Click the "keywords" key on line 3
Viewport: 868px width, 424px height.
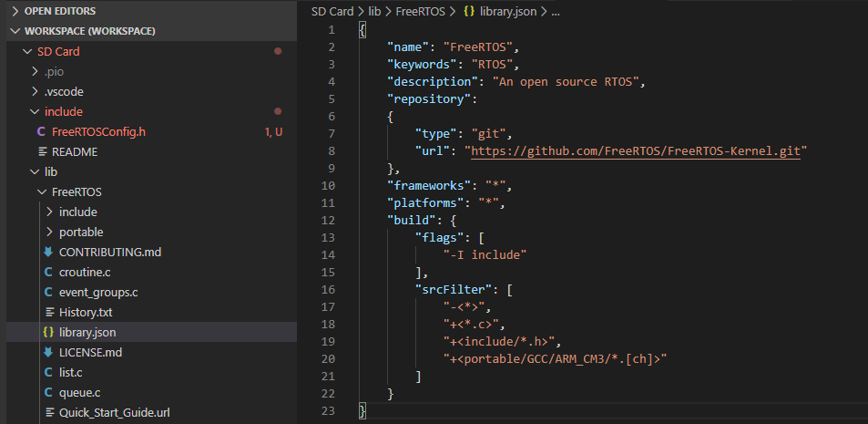click(422, 65)
